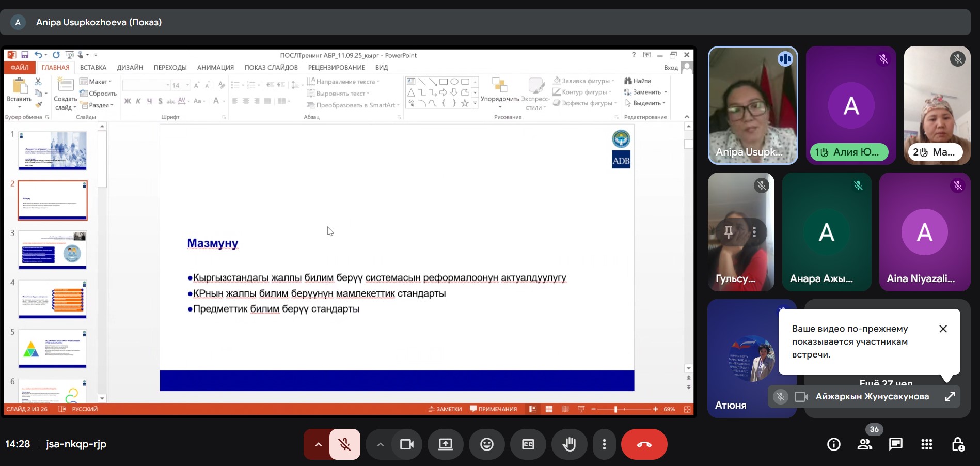Expand Айжаркын Жунусакунова self-view tile
The width and height of the screenshot is (980, 466).
tap(950, 397)
